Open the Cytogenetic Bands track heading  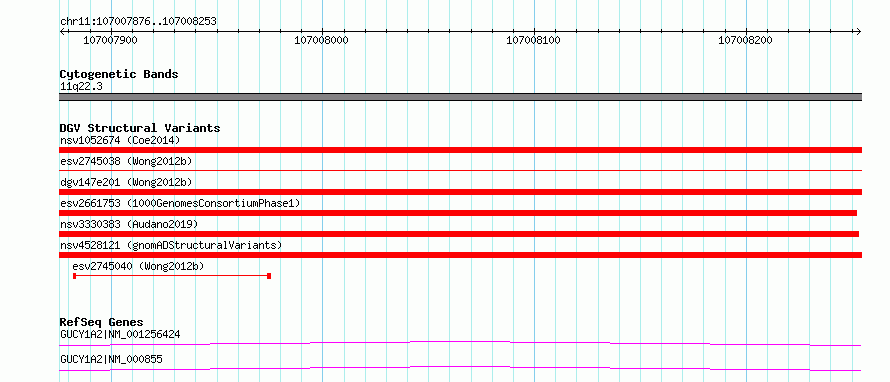click(x=119, y=74)
